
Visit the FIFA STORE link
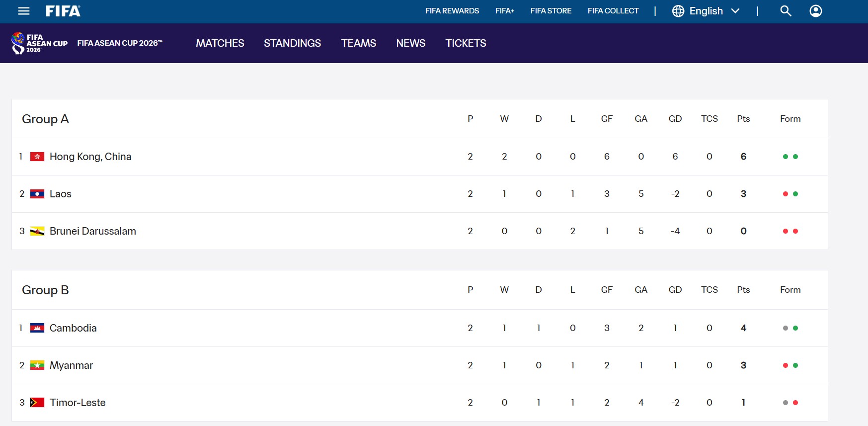coord(551,11)
